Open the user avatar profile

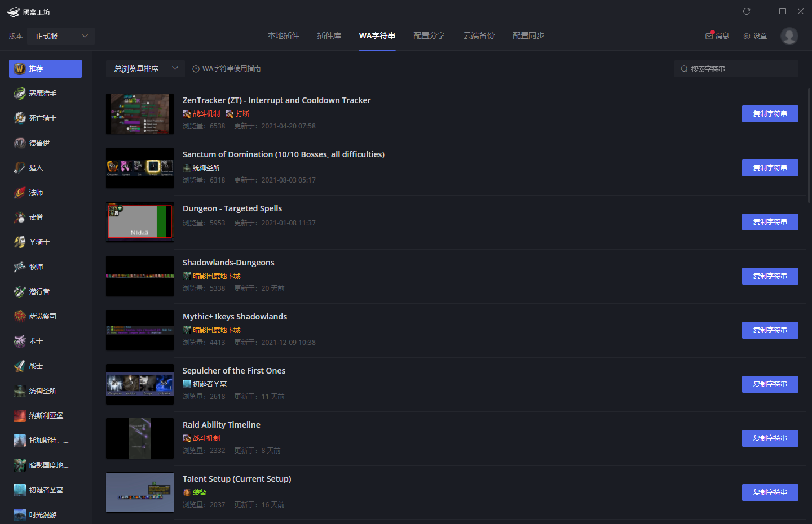click(789, 36)
